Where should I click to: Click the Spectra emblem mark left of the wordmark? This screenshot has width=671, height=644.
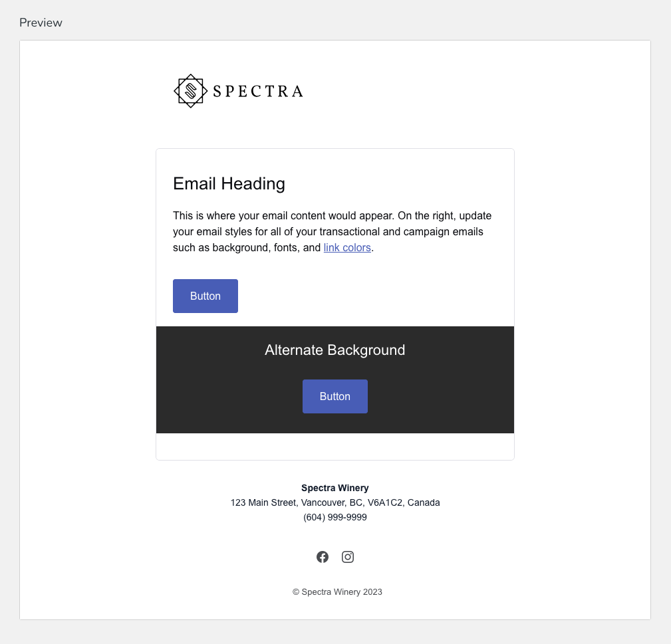click(x=190, y=90)
